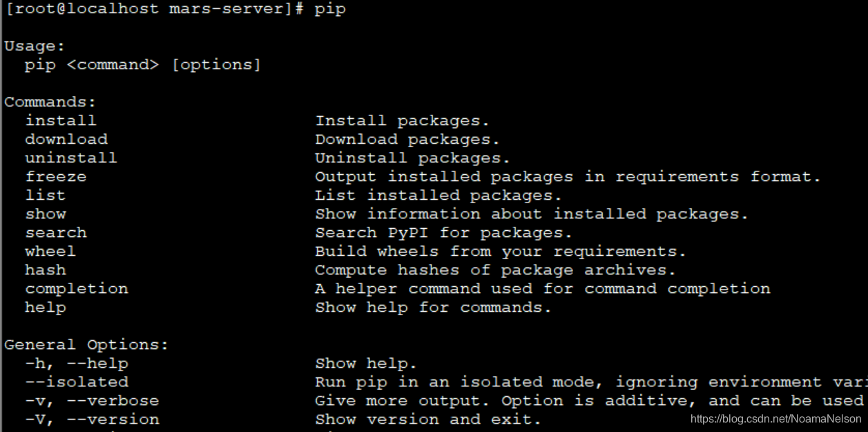Screen dimensions: 868x432
Task: Select the 'list' command entry
Action: 46,196
